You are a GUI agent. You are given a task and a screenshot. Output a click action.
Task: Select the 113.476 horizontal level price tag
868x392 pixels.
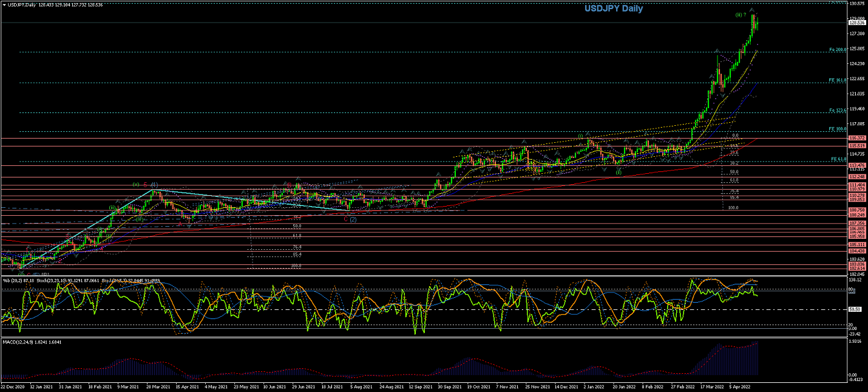coord(856,165)
